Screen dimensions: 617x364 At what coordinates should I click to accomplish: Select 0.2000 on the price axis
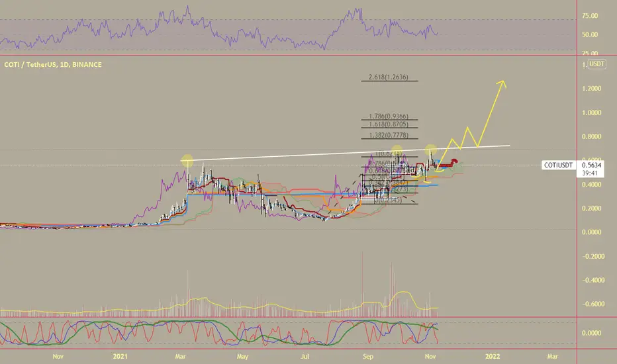pos(591,208)
